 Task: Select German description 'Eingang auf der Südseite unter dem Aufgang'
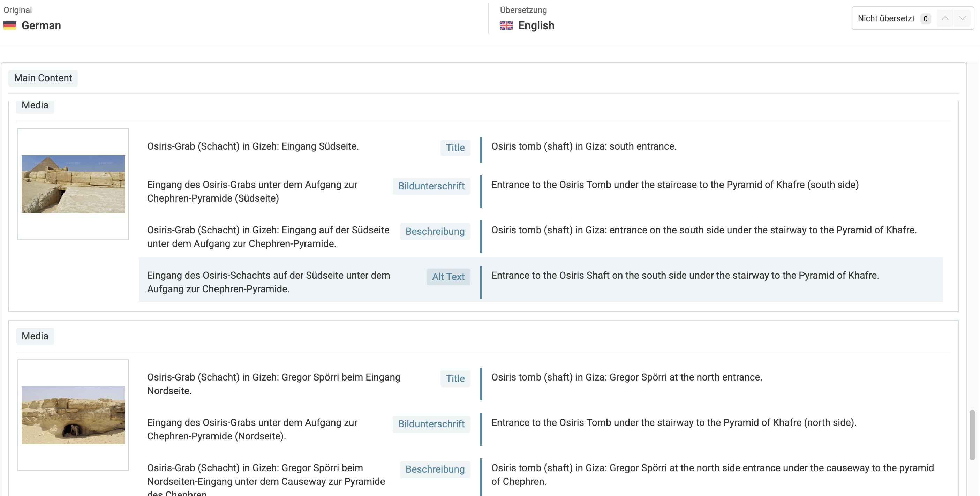pyautogui.click(x=268, y=236)
